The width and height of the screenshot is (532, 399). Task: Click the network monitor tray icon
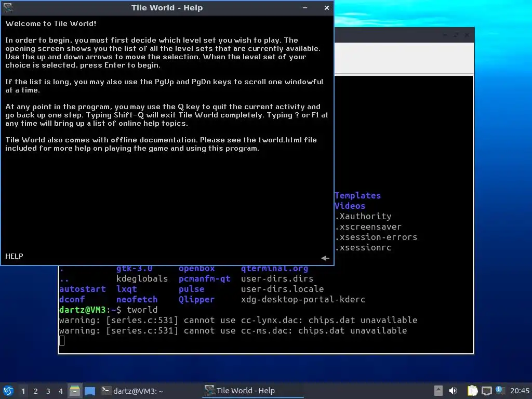[x=486, y=391]
